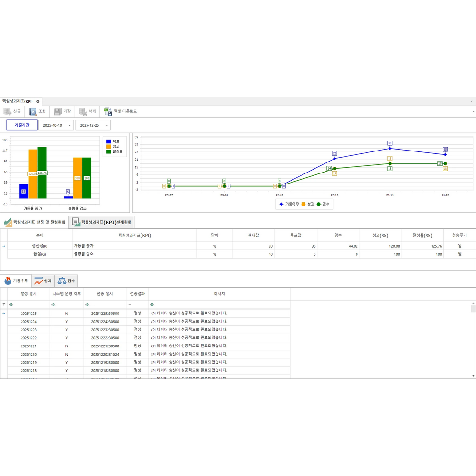Select the 불량률 감소 KPI row
This screenshot has height=476, width=476.
tap(134, 254)
